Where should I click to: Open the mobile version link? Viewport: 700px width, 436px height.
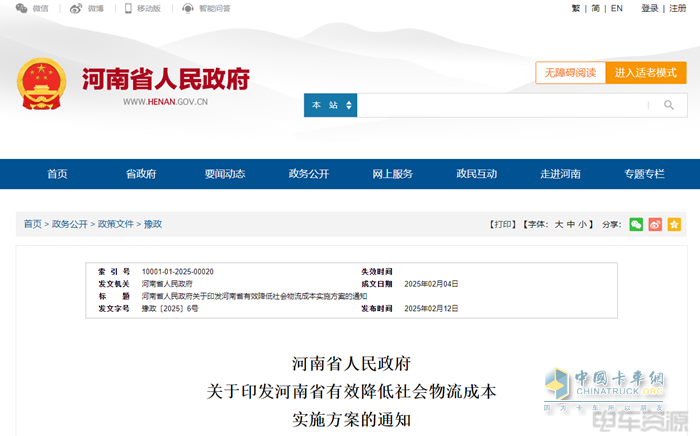143,8
